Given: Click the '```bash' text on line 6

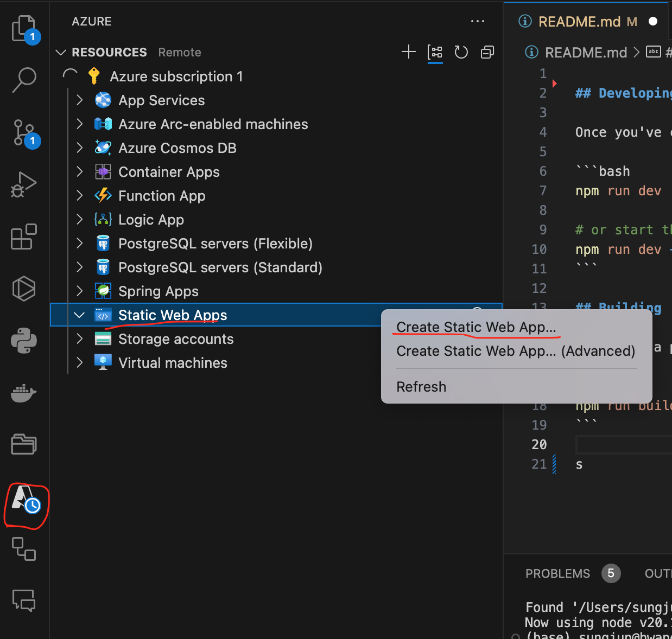Looking at the screenshot, I should [603, 171].
